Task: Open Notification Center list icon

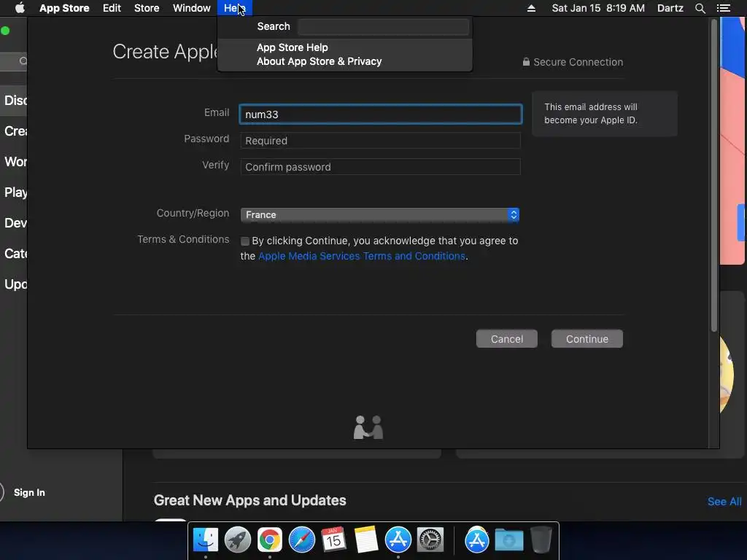Action: [x=723, y=8]
